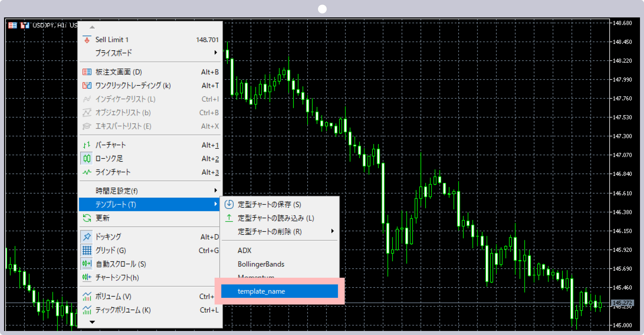This screenshot has width=644, height=335.
Task: Apply the ADX template
Action: point(245,250)
